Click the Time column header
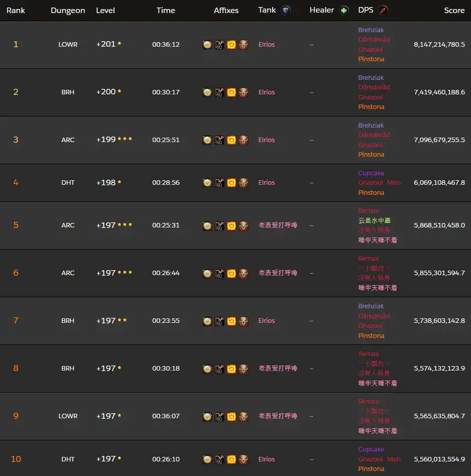 coord(166,11)
